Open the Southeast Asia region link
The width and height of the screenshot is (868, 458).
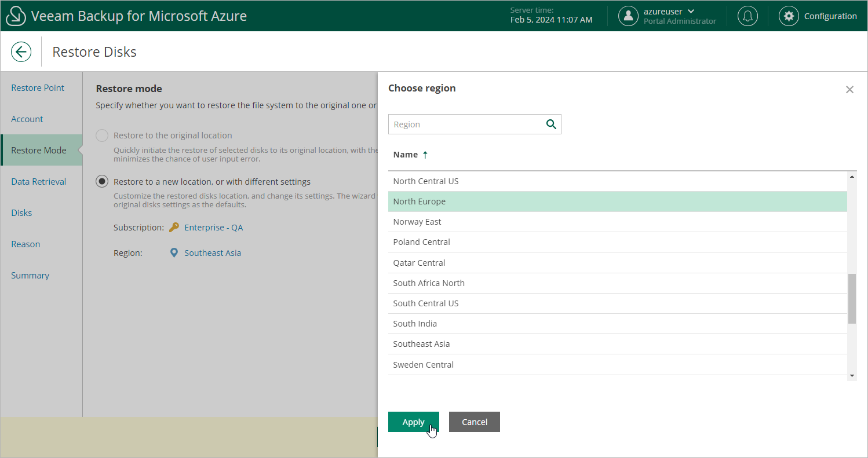[213, 253]
